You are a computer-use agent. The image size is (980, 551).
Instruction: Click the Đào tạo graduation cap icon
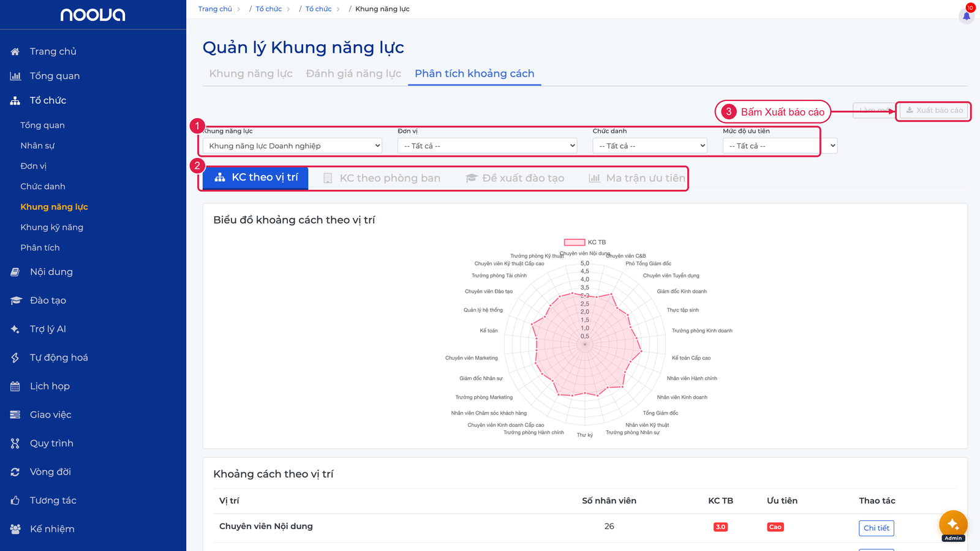(16, 301)
